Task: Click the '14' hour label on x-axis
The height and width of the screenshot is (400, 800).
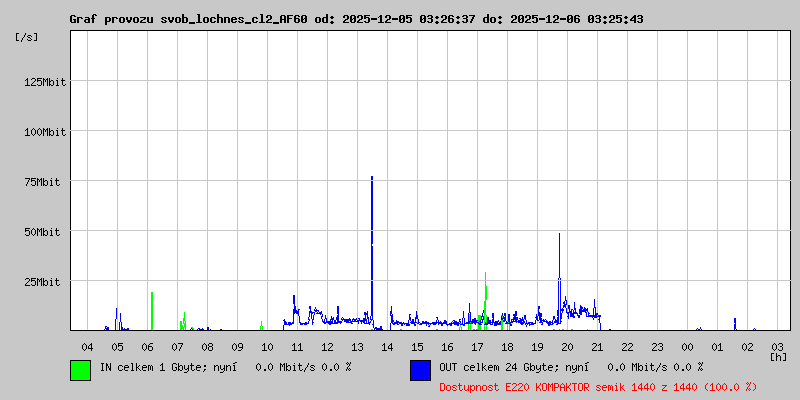Action: 387,347
